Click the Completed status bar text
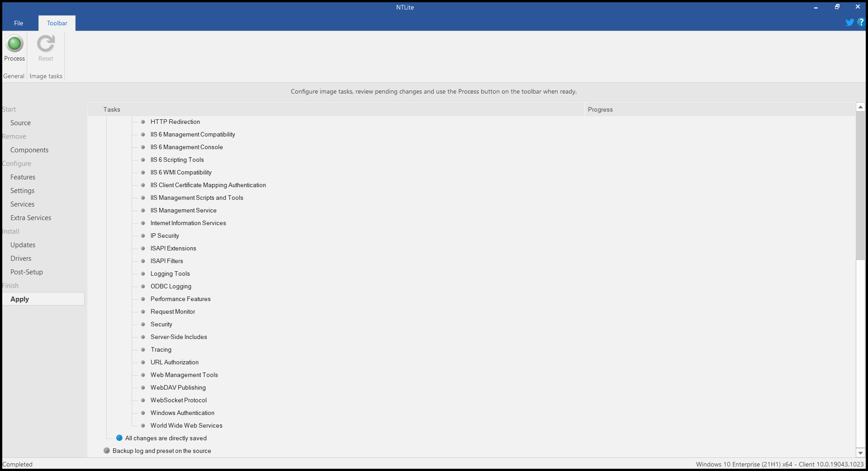The height and width of the screenshot is (471, 868). (18, 464)
